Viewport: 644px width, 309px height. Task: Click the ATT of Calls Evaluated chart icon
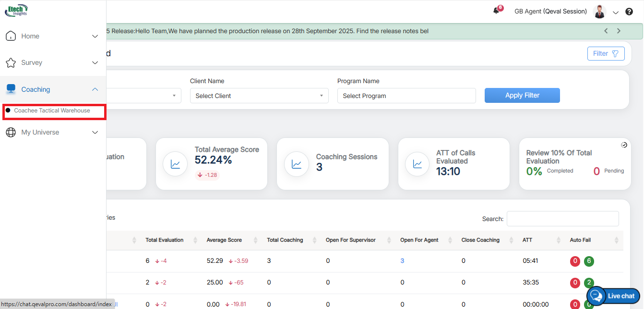click(x=417, y=164)
